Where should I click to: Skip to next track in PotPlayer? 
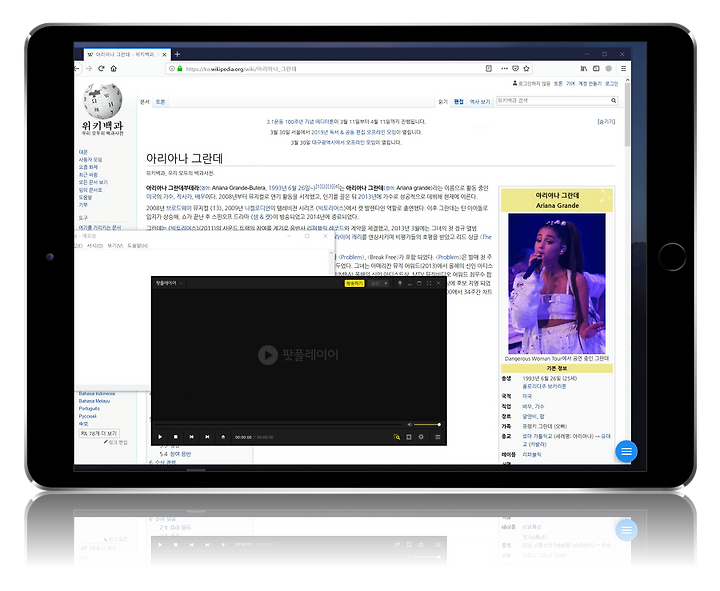point(207,437)
